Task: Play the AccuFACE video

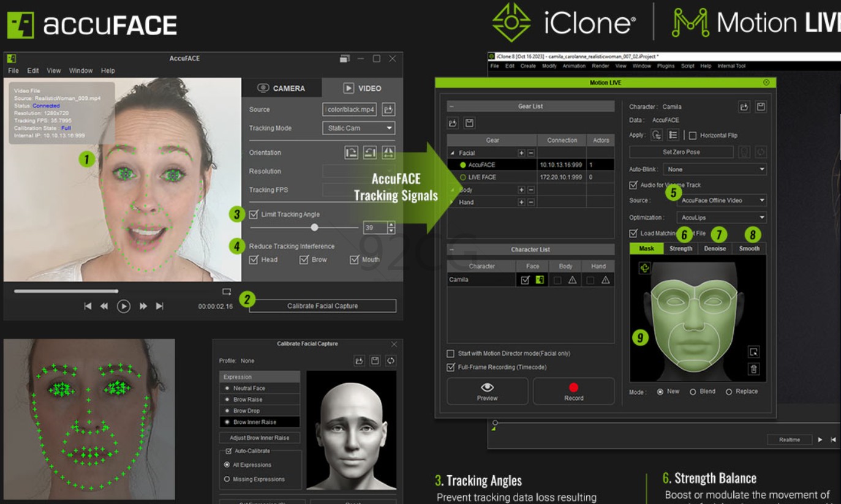Action: click(124, 306)
